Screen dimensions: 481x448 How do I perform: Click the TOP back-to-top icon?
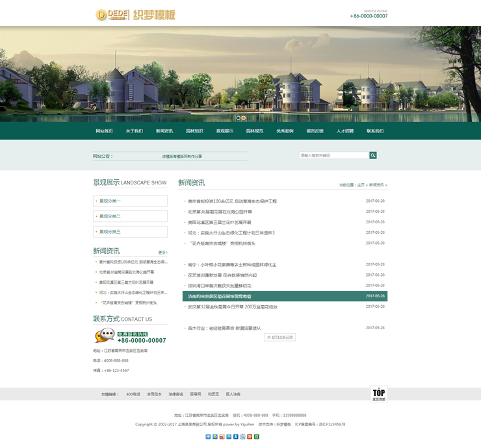pos(378,394)
